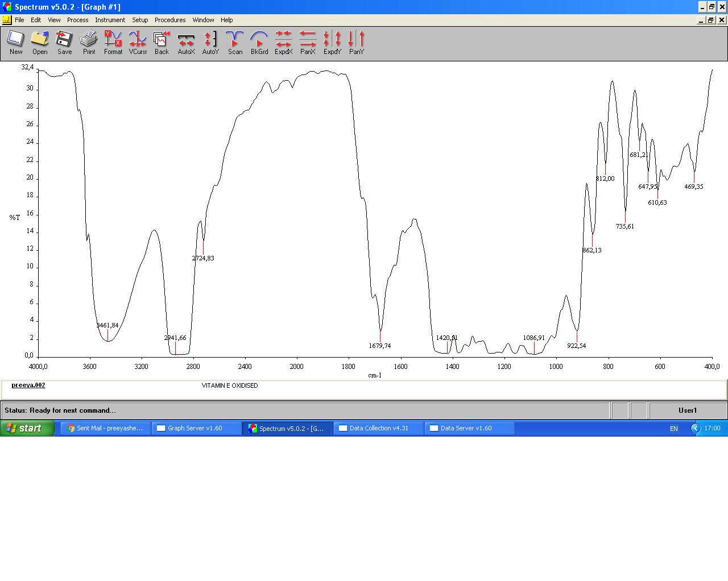
Task: Save the spectrum with the Save icon
Action: [x=64, y=43]
